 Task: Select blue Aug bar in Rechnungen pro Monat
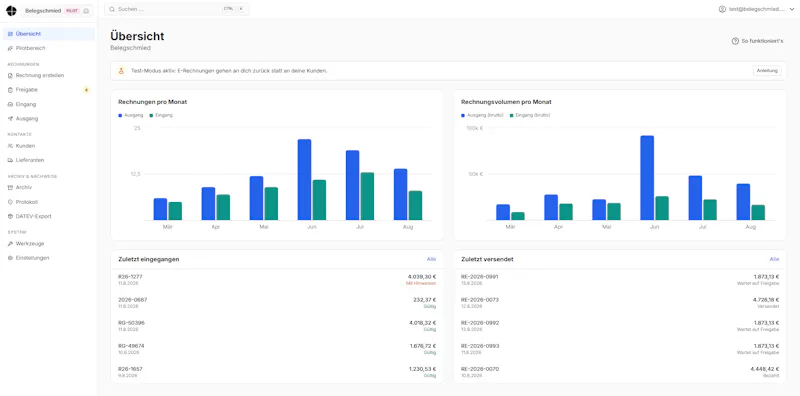[x=401, y=194]
